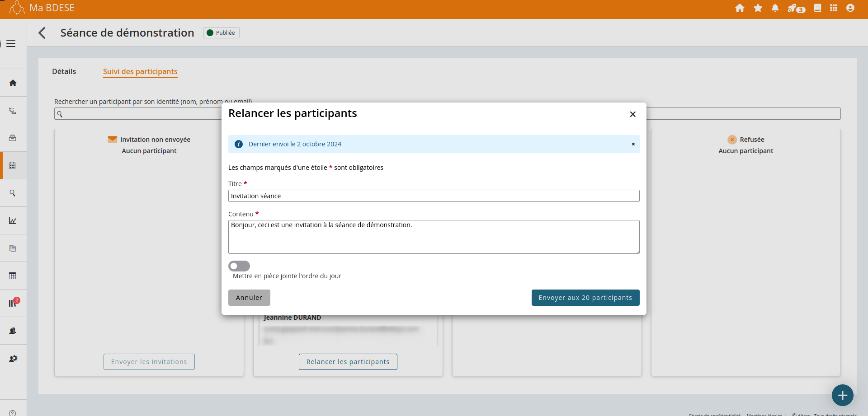Open the user account icon
The image size is (868, 416).
click(850, 8)
